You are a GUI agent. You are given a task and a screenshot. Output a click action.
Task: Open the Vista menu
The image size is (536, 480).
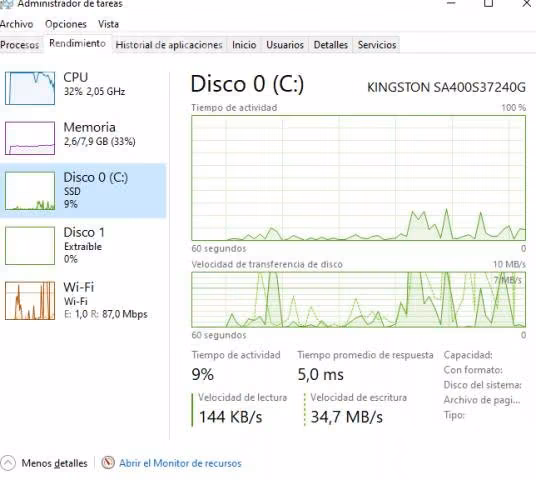click(x=108, y=24)
